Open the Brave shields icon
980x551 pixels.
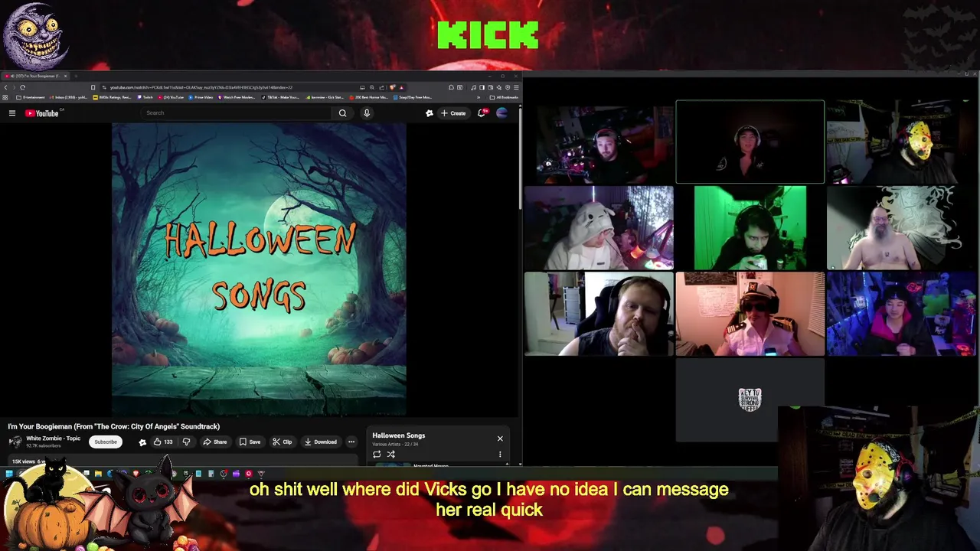pos(392,87)
